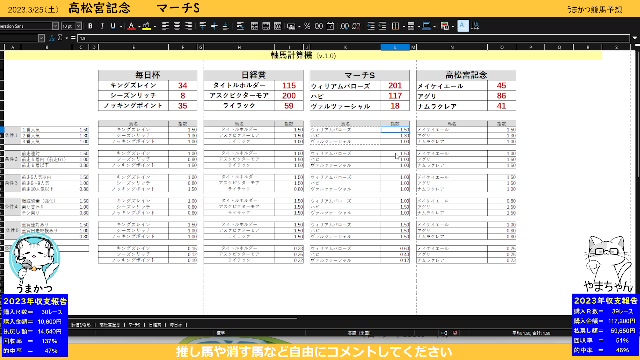Toggle italic formatting in the toolbar
Image resolution: width=640 pixels, height=360 pixels.
click(x=102, y=26)
